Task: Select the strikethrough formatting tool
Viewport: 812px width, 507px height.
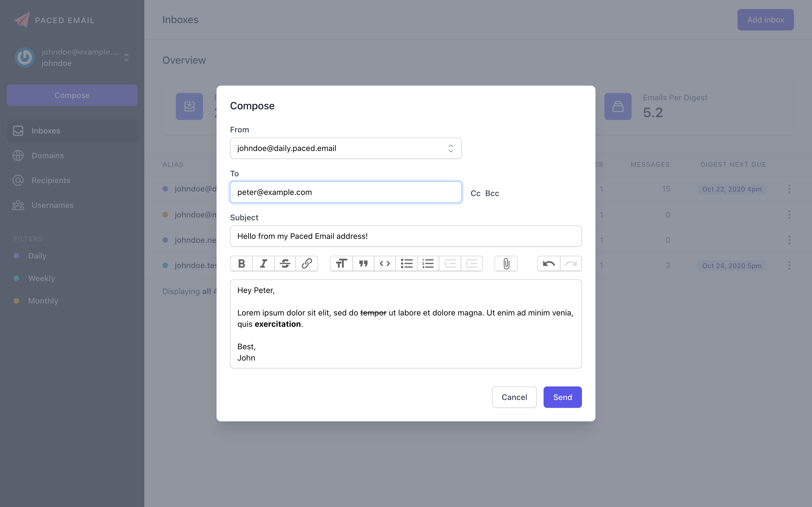Action: (x=284, y=264)
